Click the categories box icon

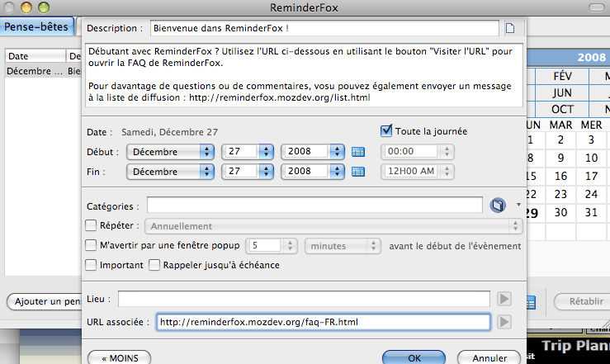click(x=498, y=205)
